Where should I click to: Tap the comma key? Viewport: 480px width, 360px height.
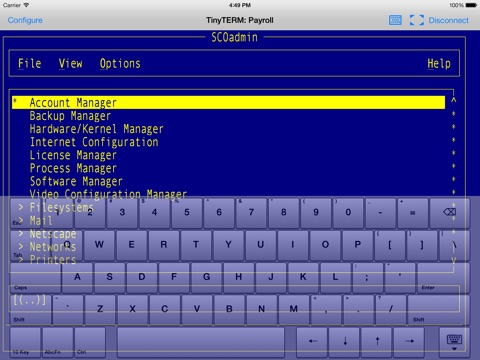tap(326, 309)
